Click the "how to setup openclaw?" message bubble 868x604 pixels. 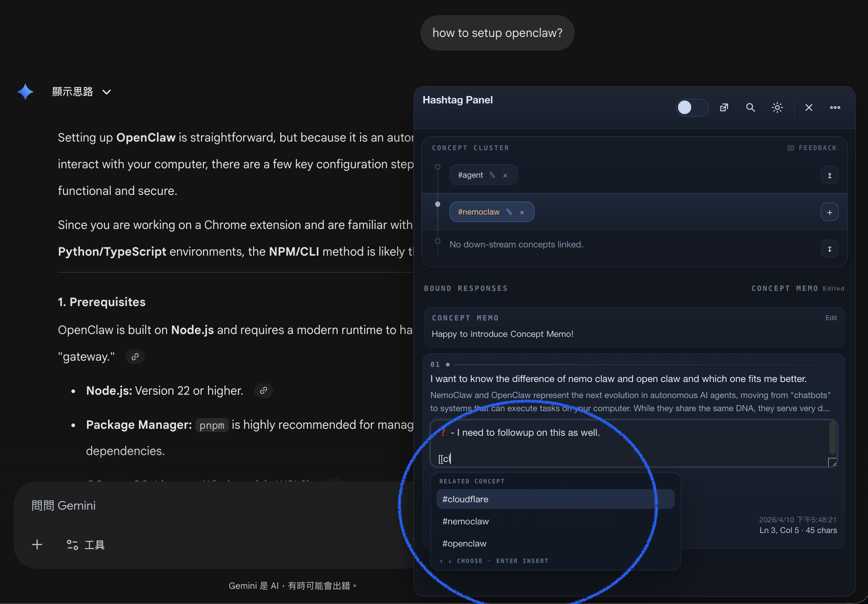pyautogui.click(x=497, y=33)
